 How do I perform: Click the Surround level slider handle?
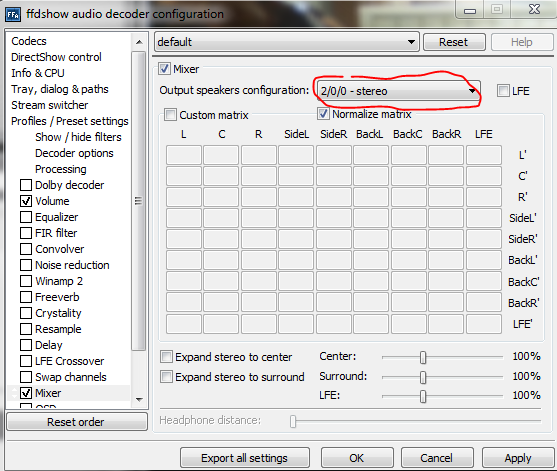423,377
